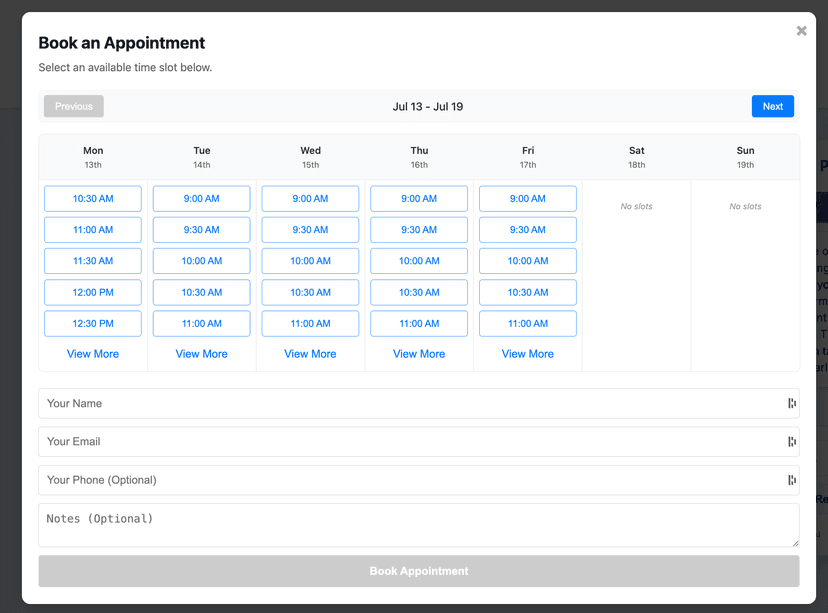Expand View More under Thursday
The image size is (828, 613).
pos(419,354)
